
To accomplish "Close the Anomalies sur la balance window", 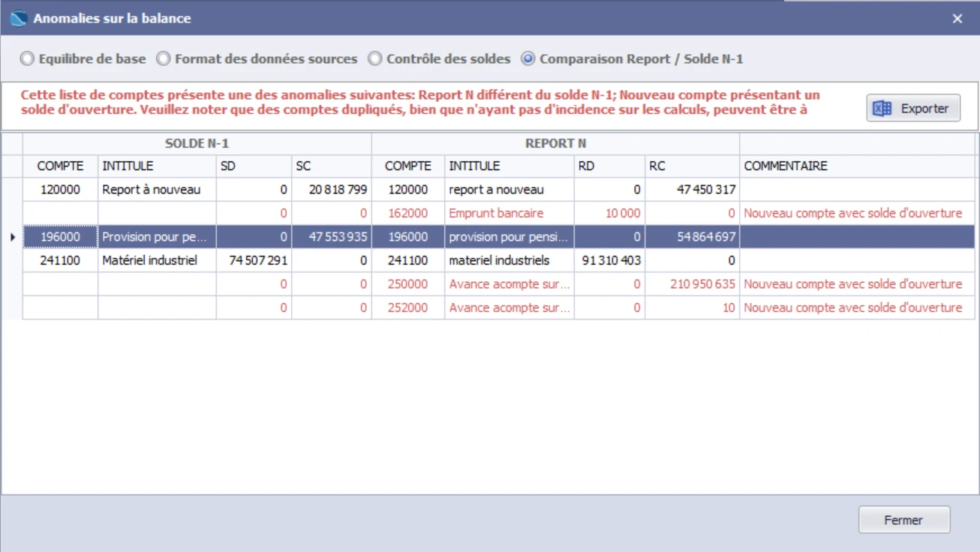I will point(957,19).
